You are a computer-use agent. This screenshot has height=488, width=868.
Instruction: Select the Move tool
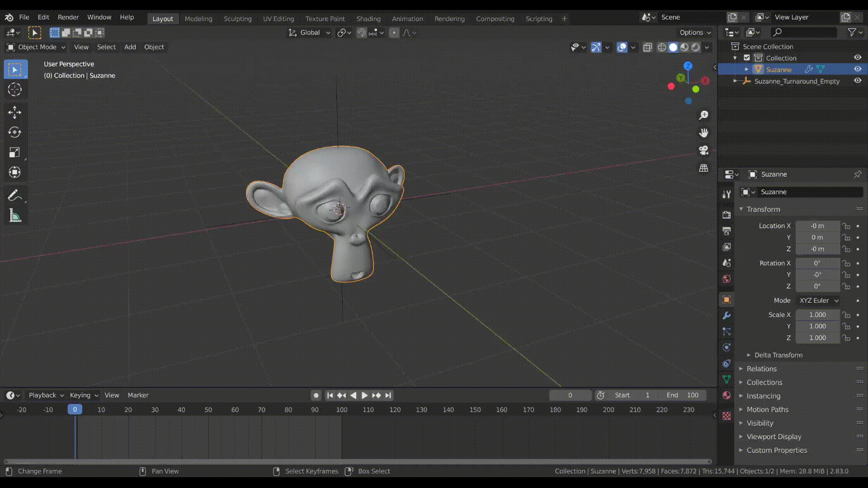tap(15, 112)
